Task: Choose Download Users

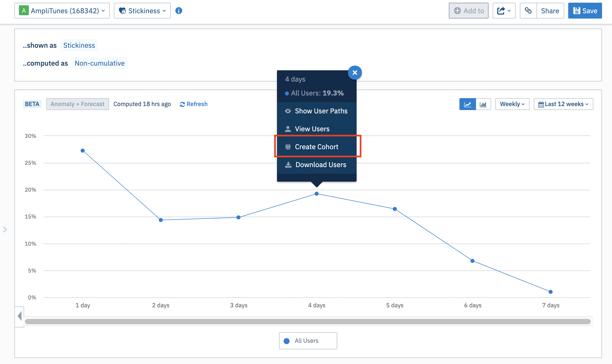Action: point(317,165)
